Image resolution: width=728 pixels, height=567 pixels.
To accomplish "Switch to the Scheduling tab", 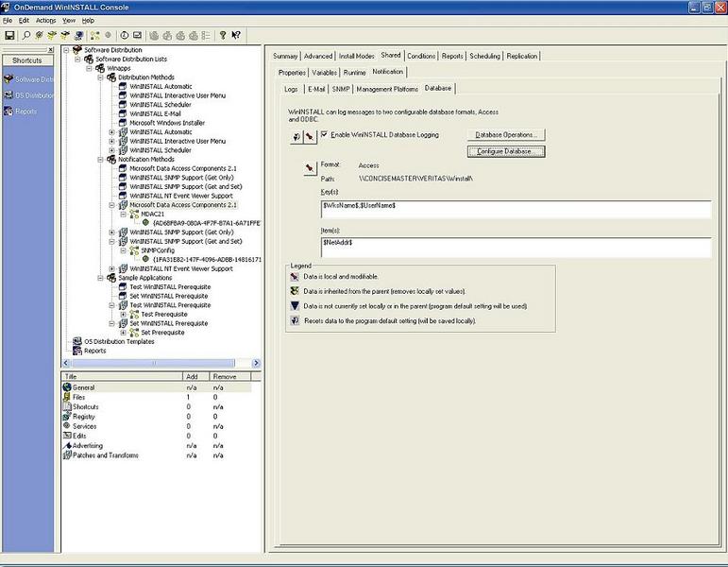I will pyautogui.click(x=484, y=56).
